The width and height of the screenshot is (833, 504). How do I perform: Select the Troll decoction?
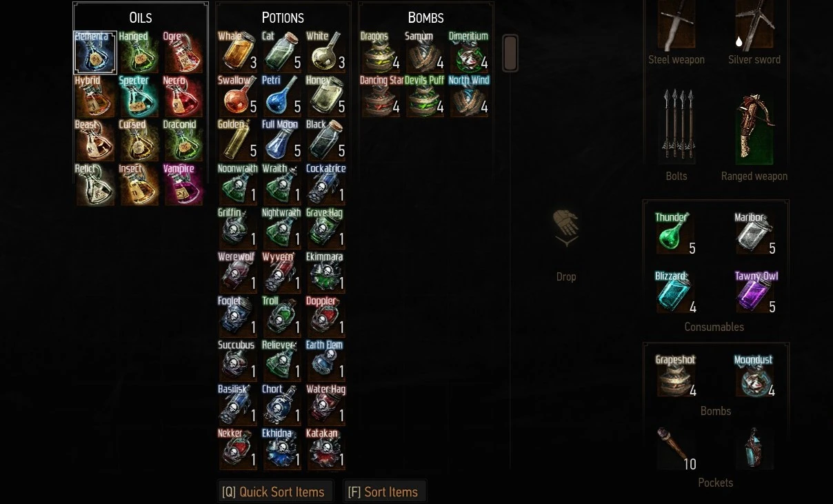tap(282, 316)
